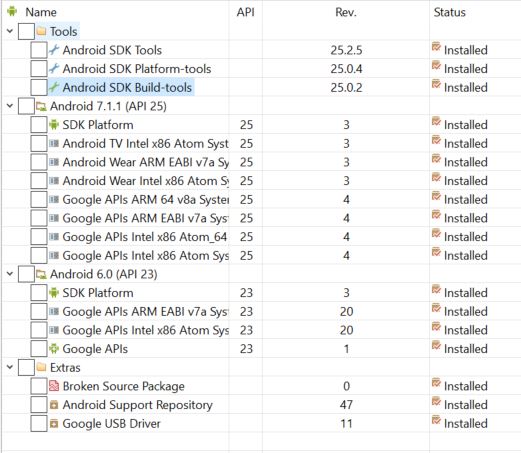Click the Broken Source Package icon
This screenshot has width=521, height=453.
pyautogui.click(x=54, y=386)
